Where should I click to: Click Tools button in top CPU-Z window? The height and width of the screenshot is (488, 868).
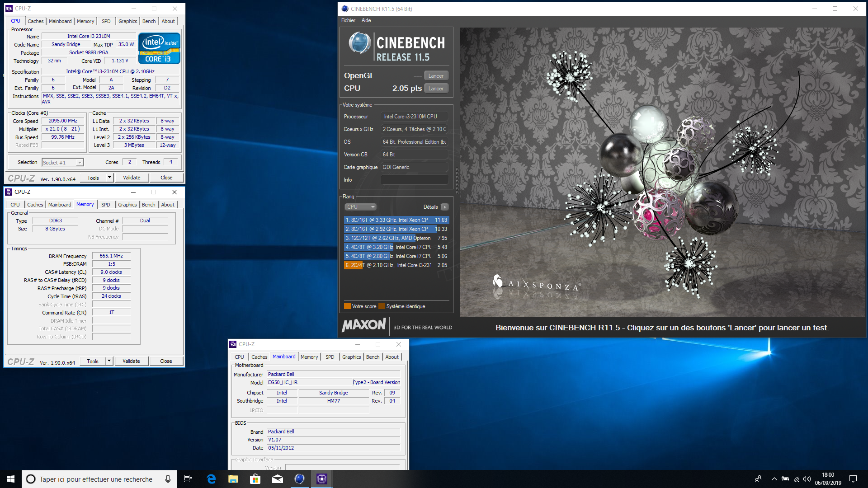tap(93, 178)
